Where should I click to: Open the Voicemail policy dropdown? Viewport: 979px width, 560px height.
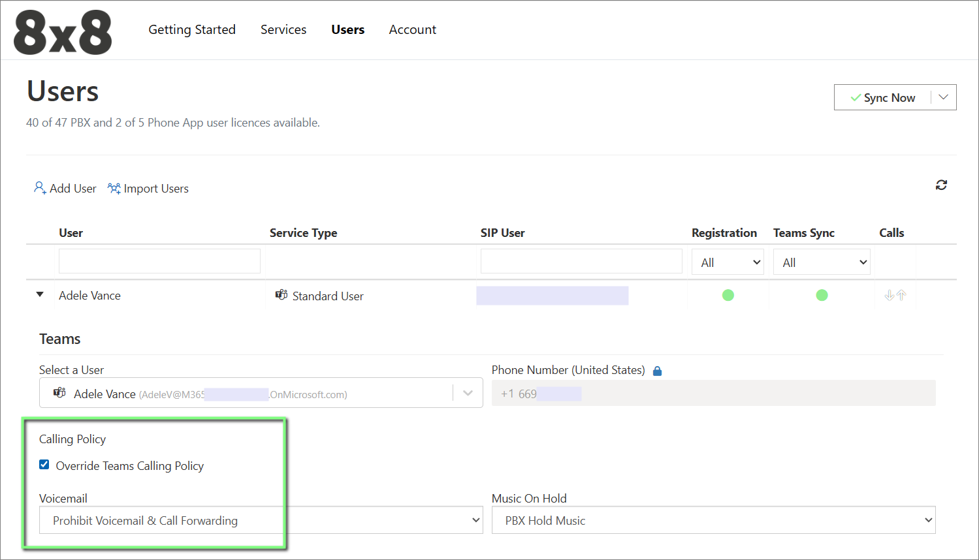click(261, 520)
